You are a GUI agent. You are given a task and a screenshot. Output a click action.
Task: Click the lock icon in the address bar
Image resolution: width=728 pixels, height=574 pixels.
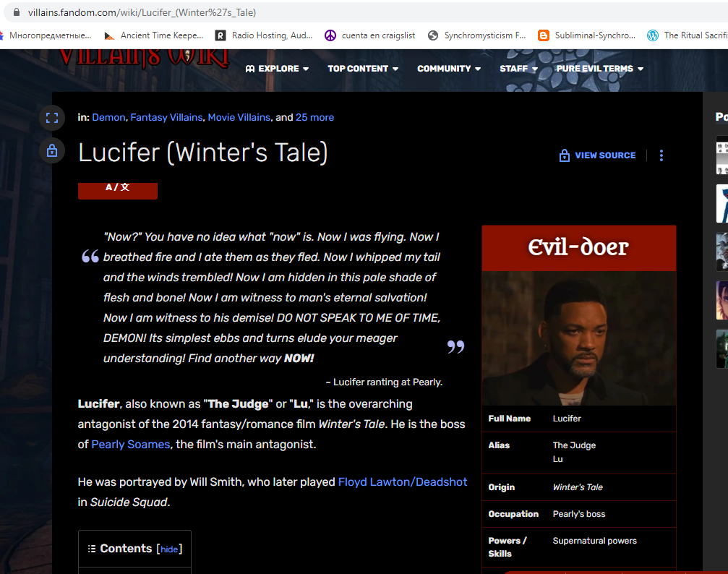(17, 12)
